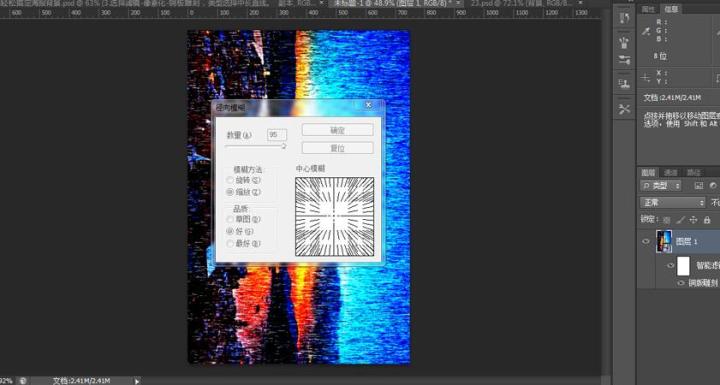This screenshot has height=385, width=720.
Task: Open the Brush settings panel icon
Action: (x=624, y=60)
